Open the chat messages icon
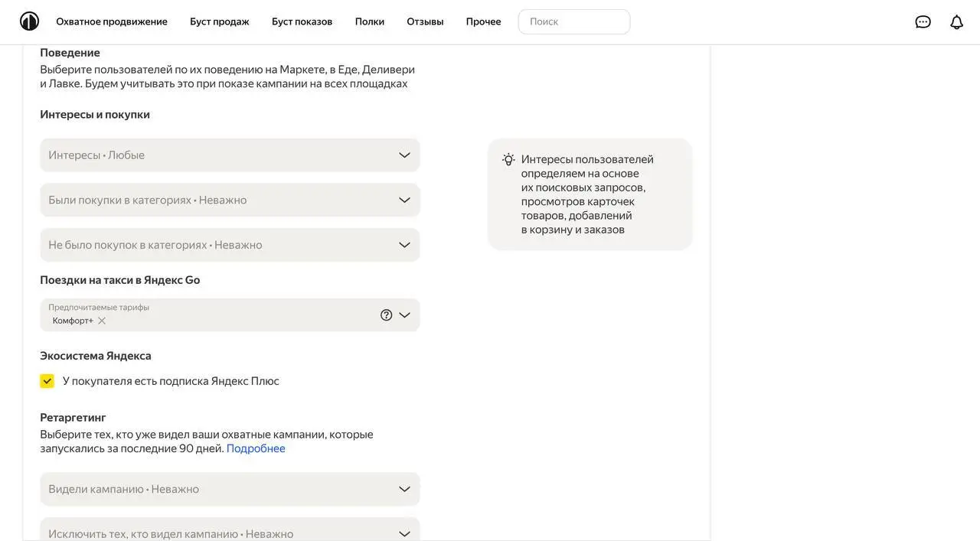980x541 pixels. pyautogui.click(x=923, y=22)
